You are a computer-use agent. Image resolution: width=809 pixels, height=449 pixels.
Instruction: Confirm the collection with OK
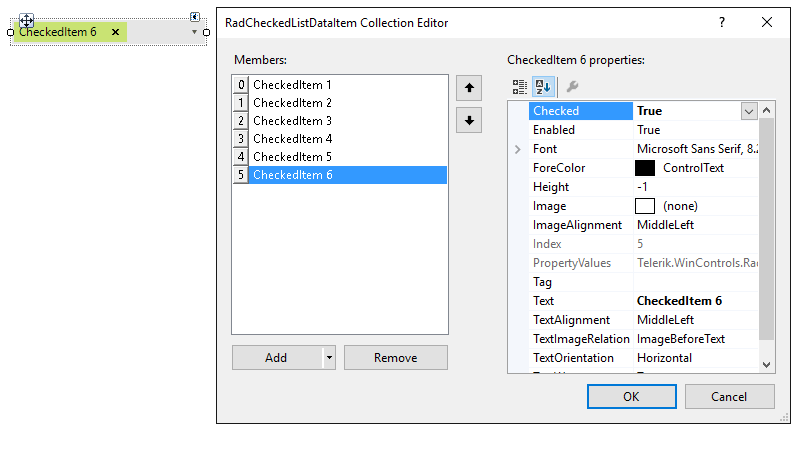[x=632, y=396]
